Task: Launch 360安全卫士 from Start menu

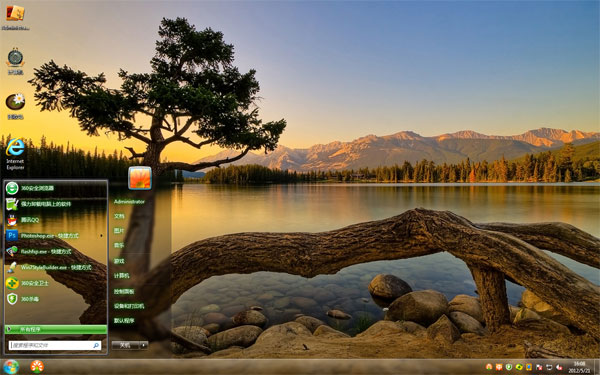Action: (55, 283)
